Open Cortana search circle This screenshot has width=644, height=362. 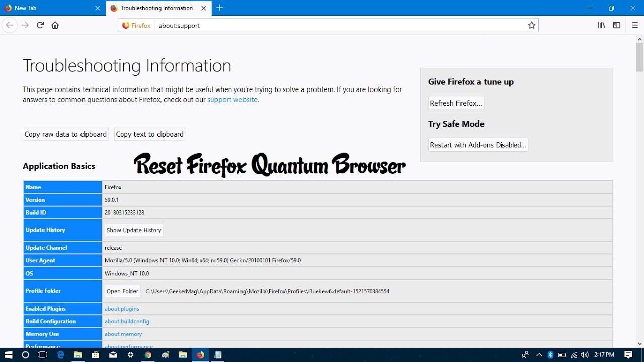[x=25, y=355]
